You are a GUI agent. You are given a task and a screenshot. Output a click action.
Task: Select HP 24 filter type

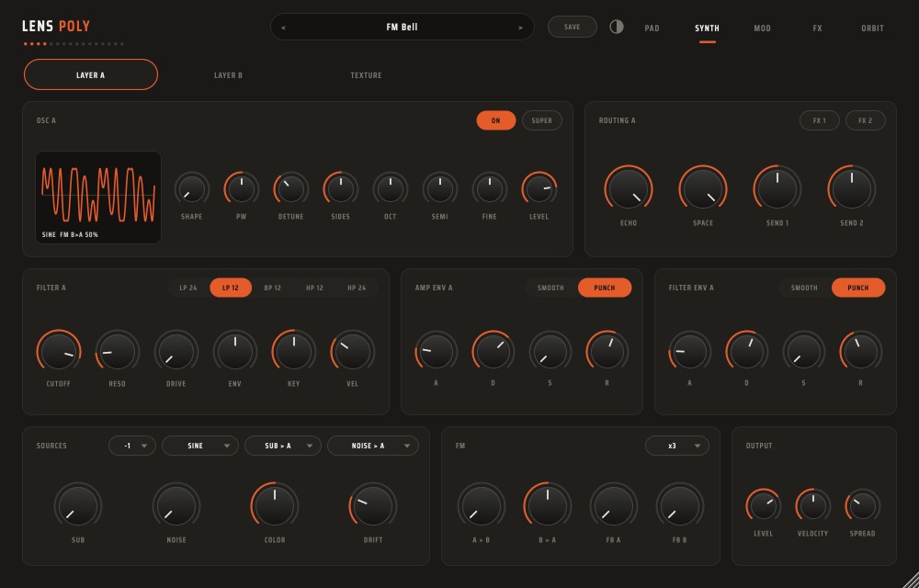click(357, 288)
